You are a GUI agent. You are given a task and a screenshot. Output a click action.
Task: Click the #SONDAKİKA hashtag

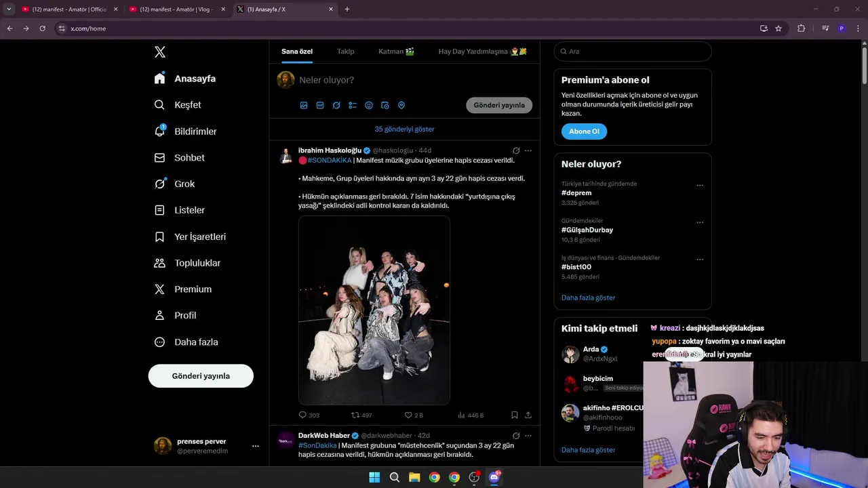(330, 161)
